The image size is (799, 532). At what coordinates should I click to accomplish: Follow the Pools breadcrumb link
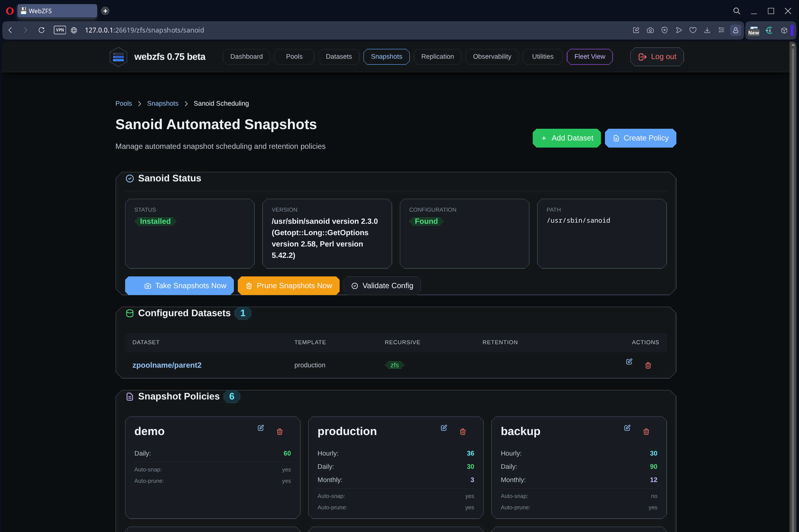pyautogui.click(x=123, y=103)
